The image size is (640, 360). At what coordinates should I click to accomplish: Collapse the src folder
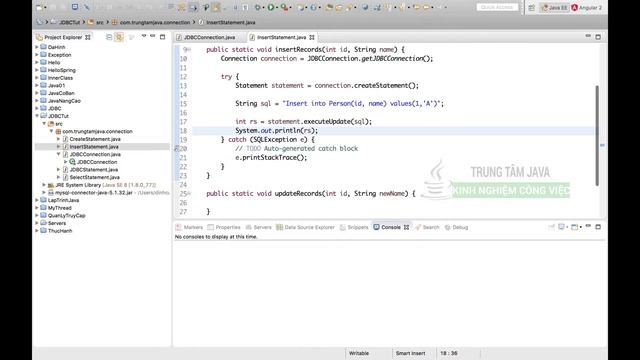44,124
